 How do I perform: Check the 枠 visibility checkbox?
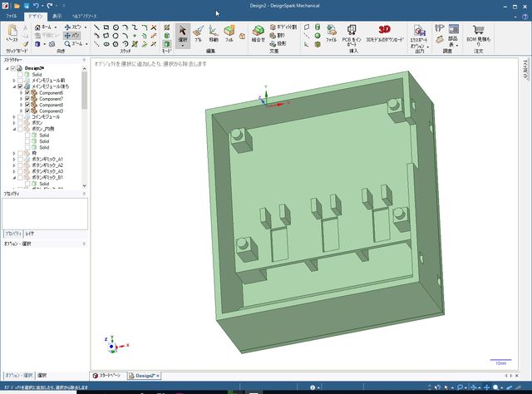pyautogui.click(x=20, y=154)
